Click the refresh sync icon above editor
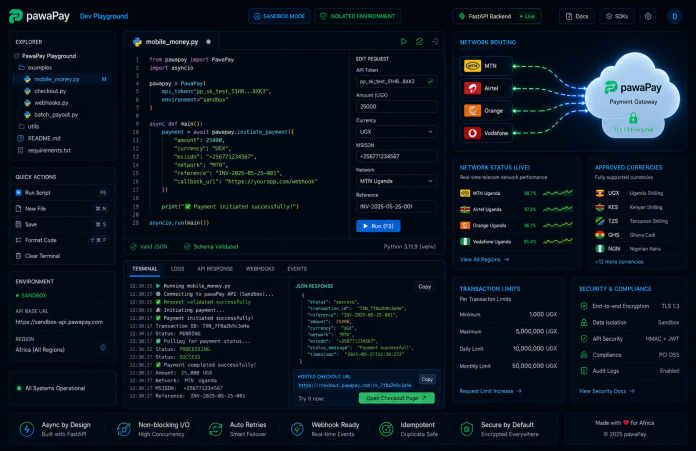Screen dimensions: 696x451 (419, 41)
